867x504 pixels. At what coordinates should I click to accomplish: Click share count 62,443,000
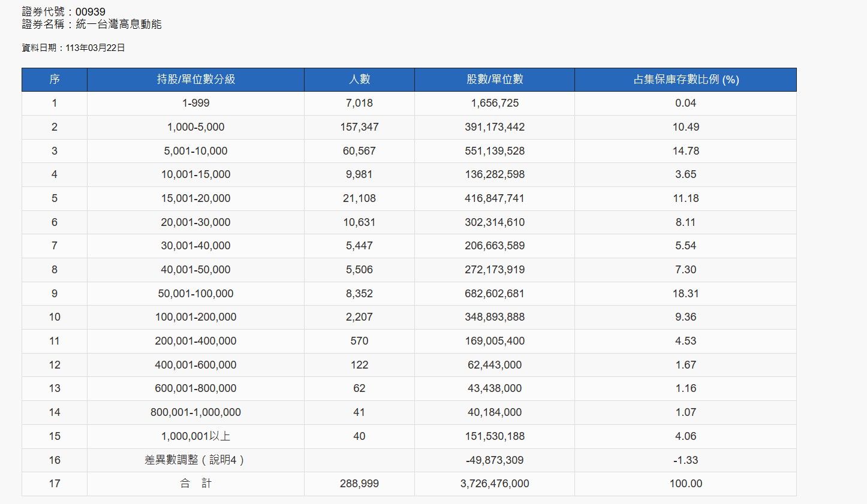pyautogui.click(x=495, y=365)
